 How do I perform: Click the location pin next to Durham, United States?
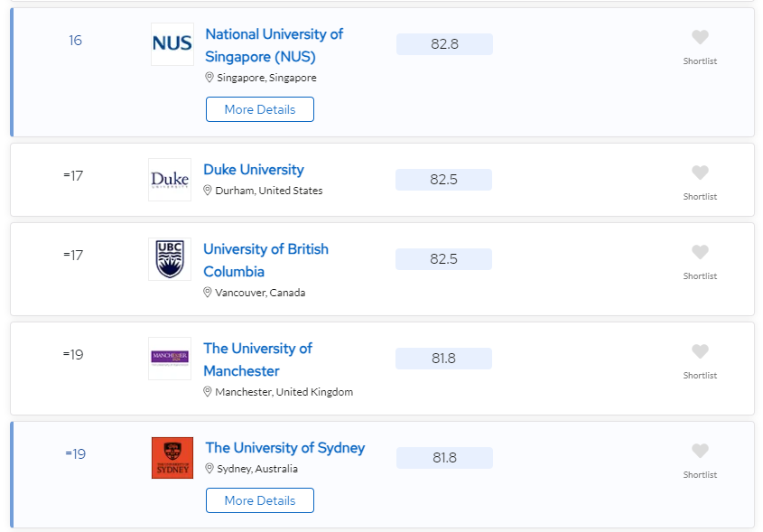[x=208, y=191]
